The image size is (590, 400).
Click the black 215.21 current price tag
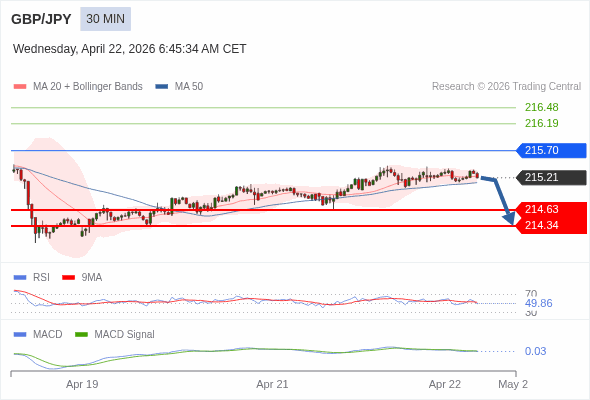551,177
